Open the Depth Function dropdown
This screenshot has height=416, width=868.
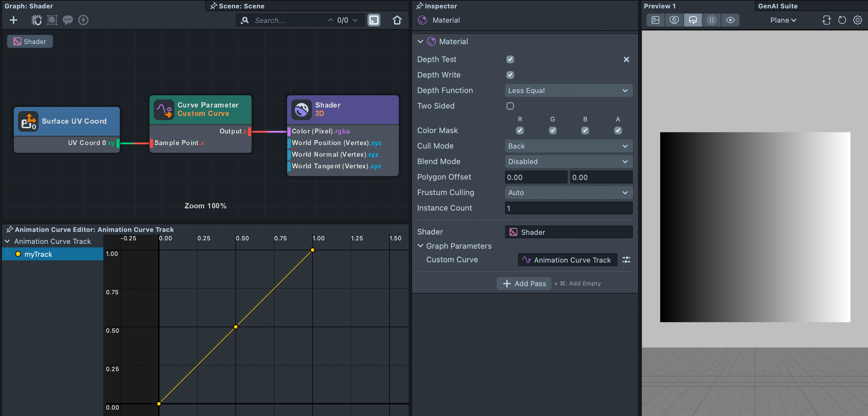[568, 91]
